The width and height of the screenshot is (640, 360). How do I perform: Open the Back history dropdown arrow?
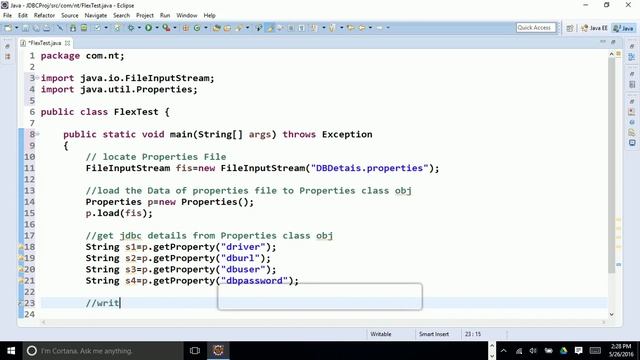pyautogui.click(x=370, y=28)
